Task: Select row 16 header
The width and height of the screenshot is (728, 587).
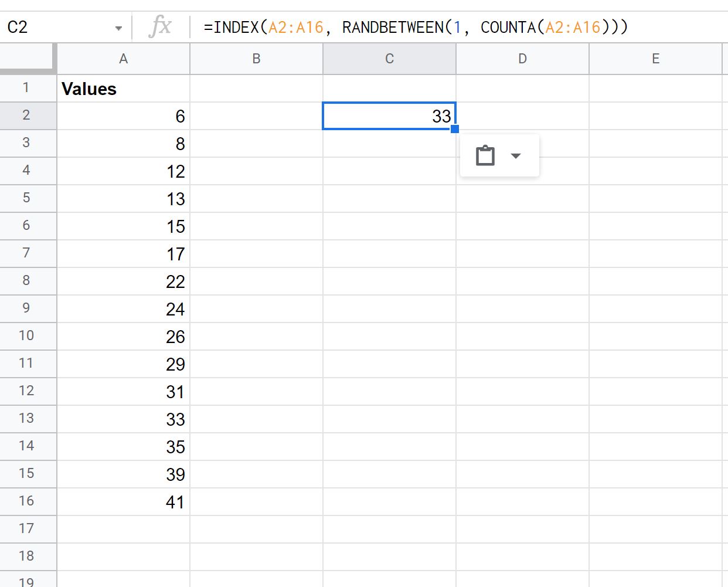Action: coord(28,501)
